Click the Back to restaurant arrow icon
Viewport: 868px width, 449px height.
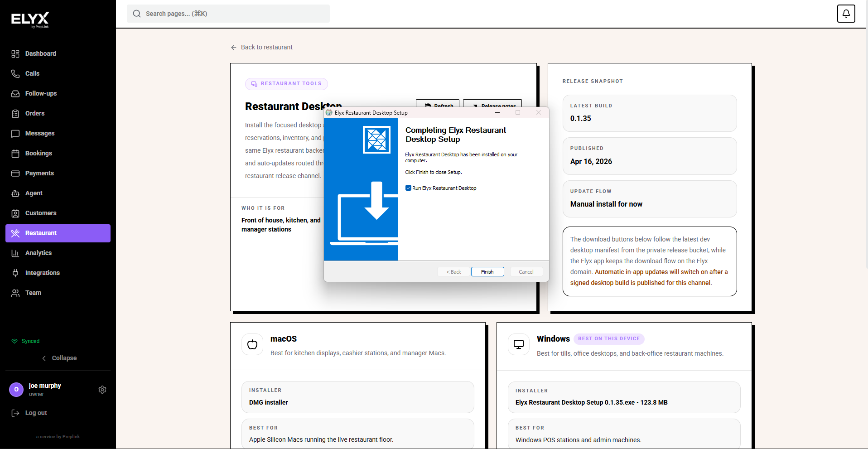tap(234, 48)
